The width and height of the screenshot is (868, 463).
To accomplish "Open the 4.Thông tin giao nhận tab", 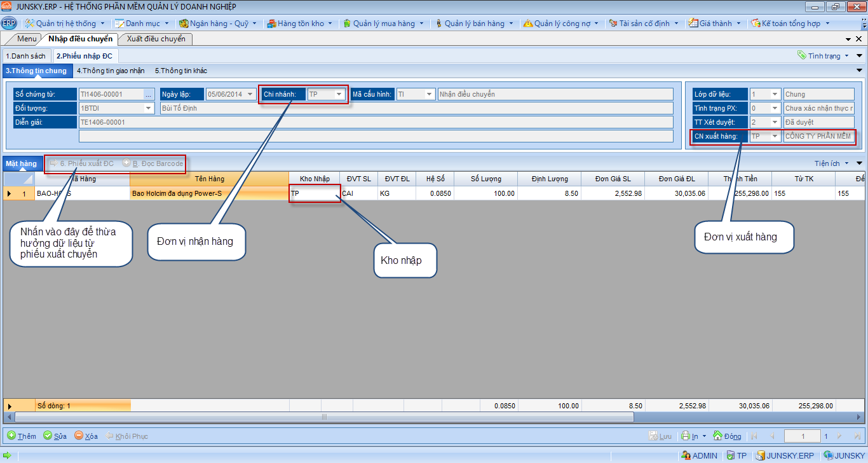I will [111, 71].
